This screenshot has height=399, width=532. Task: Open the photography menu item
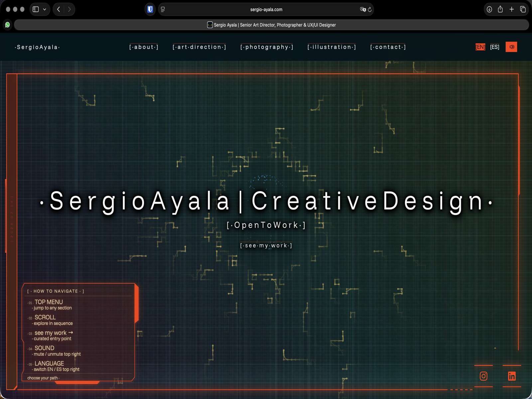(267, 47)
